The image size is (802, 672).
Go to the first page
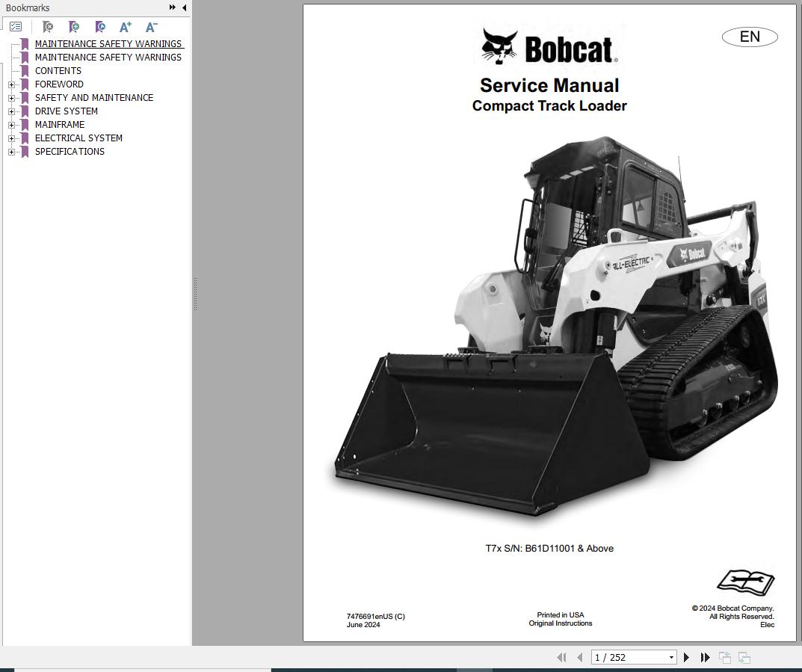[x=561, y=657]
